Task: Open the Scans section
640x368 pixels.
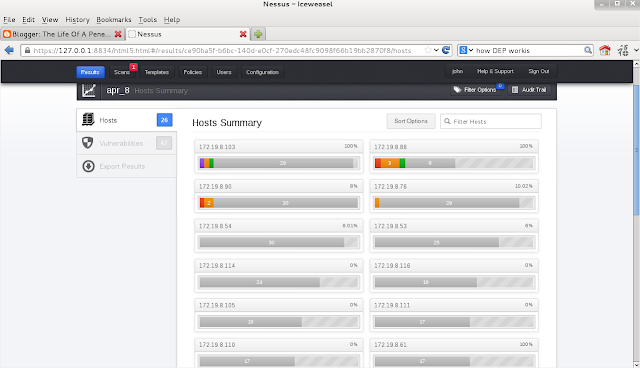Action: pyautogui.click(x=122, y=72)
